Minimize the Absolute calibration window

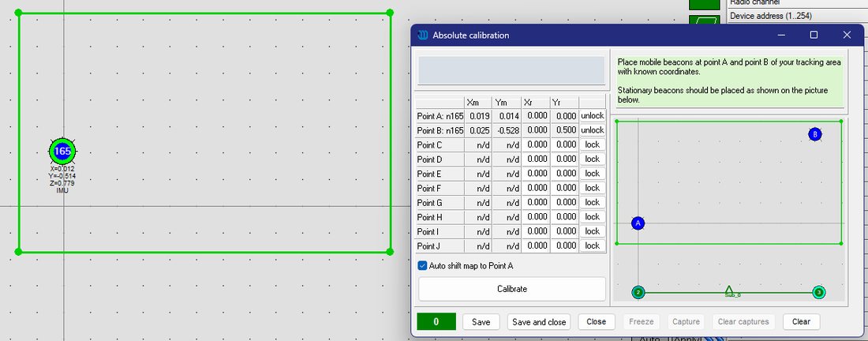[781, 35]
